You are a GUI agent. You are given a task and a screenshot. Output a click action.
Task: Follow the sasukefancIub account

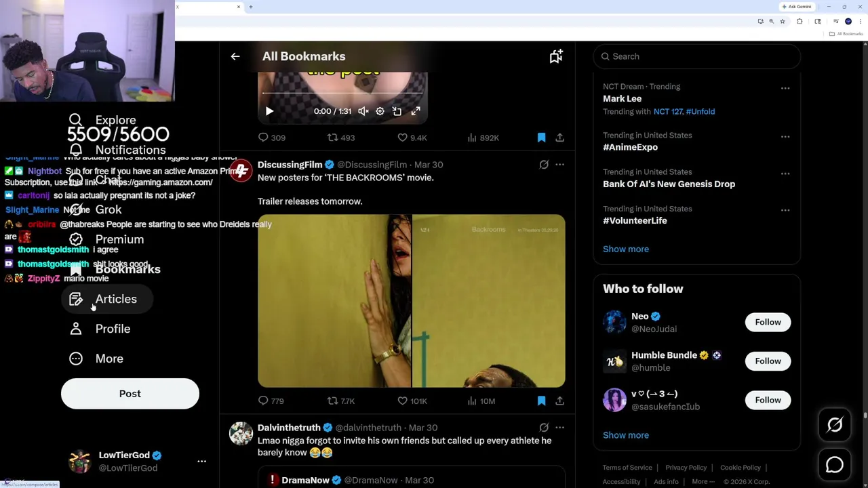[x=768, y=400]
